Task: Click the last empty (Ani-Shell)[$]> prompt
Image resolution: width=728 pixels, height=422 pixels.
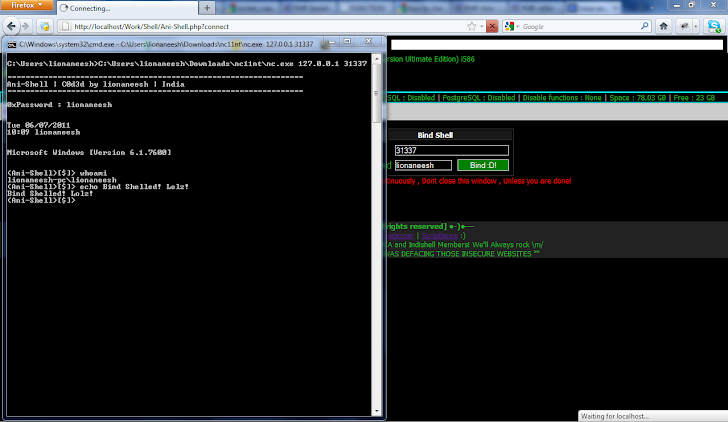Action: 41,201
